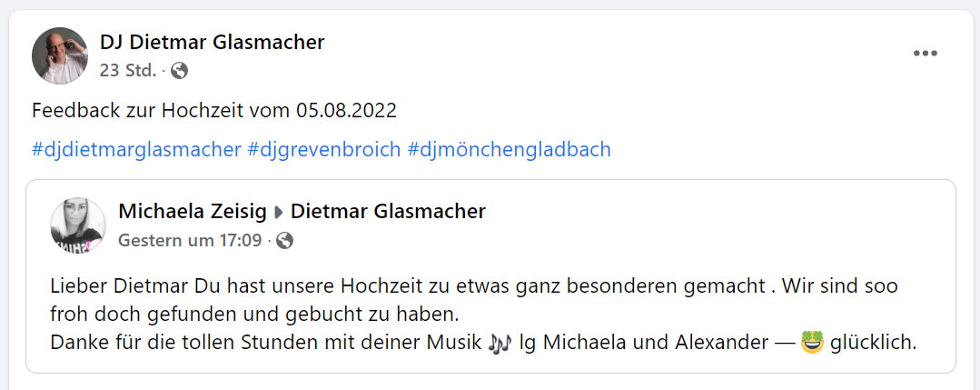980x390 pixels.
Task: Click the "glücklich" feeling text
Action: pyautogui.click(x=873, y=344)
